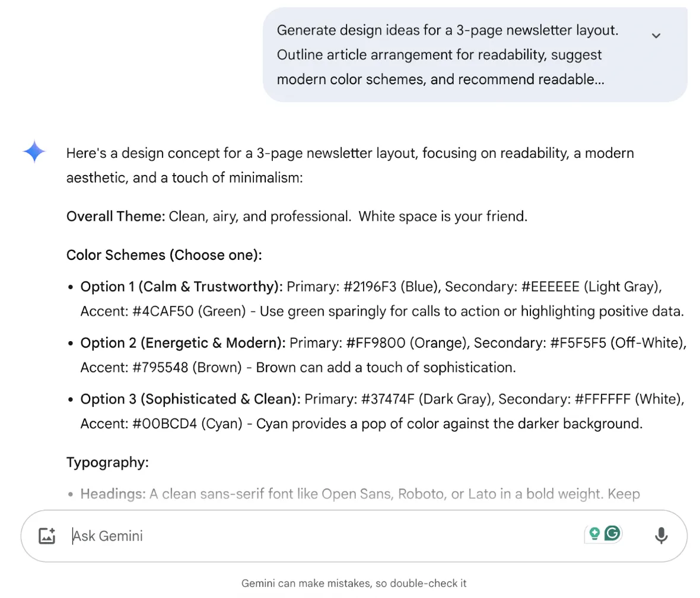
Task: Click the #FF9800 orange hex code
Action: coord(376,343)
